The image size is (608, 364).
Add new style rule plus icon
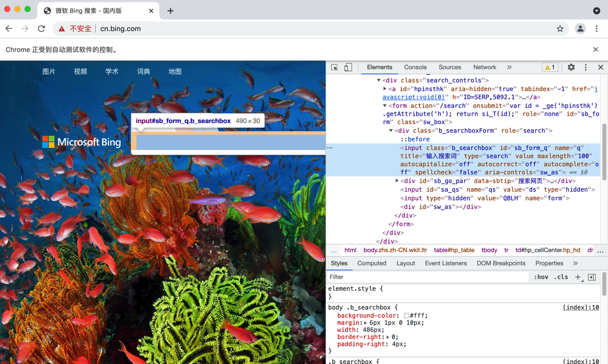[578, 277]
